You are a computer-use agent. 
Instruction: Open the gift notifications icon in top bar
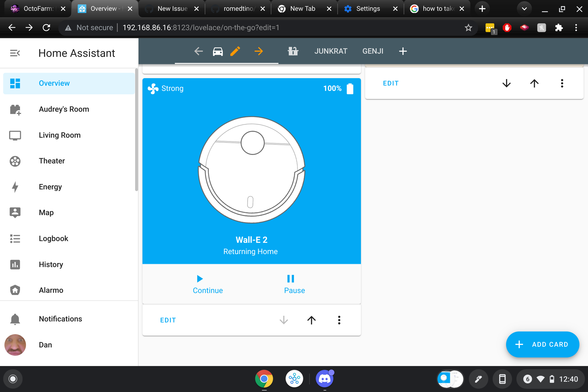click(x=293, y=51)
